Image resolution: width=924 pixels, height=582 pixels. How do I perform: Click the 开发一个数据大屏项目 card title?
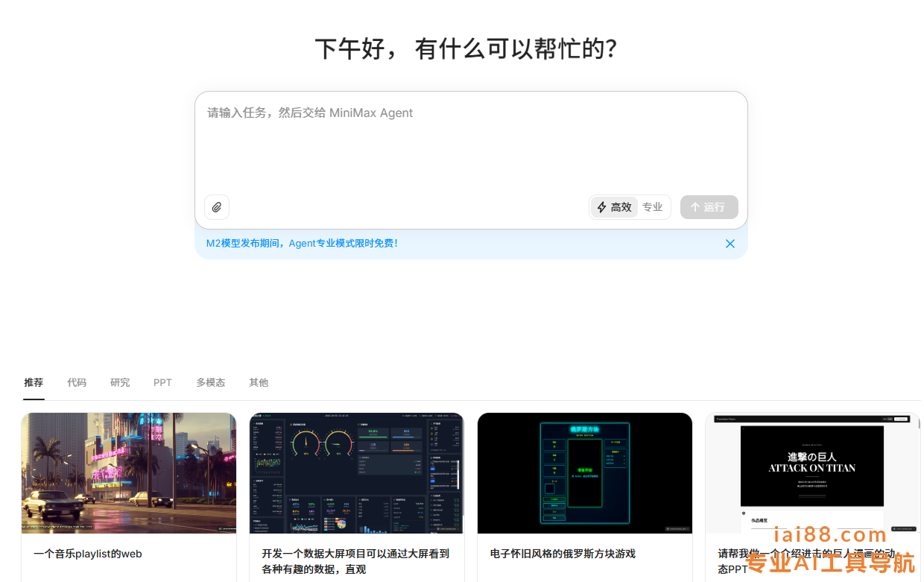coord(355,561)
